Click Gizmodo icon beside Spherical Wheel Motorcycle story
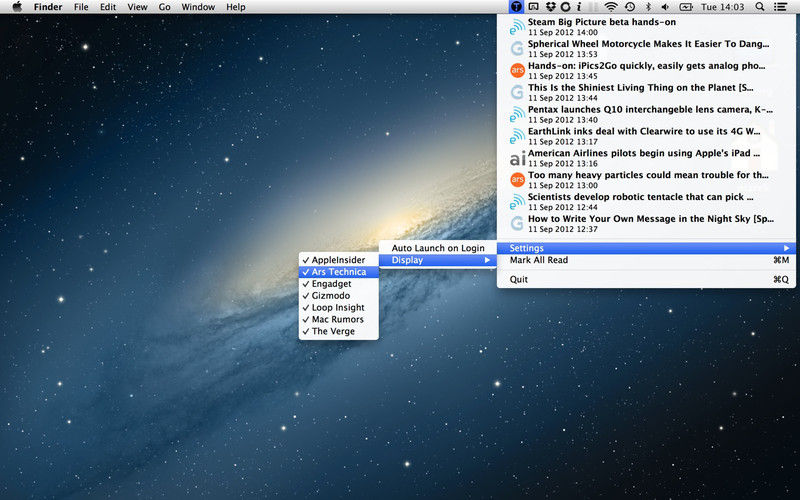Image resolution: width=800 pixels, height=500 pixels. (517, 48)
